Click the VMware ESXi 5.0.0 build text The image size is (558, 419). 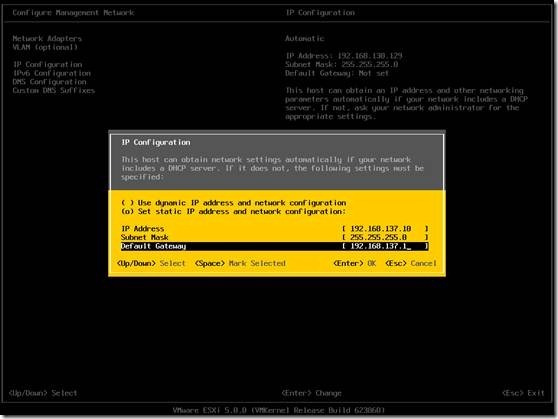coord(279,410)
